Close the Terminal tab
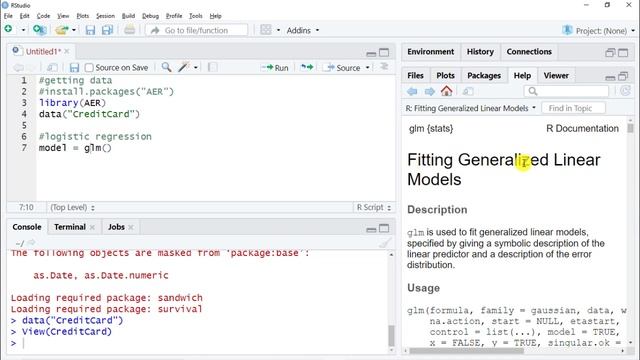This screenshot has height=360, width=640. tap(92, 227)
